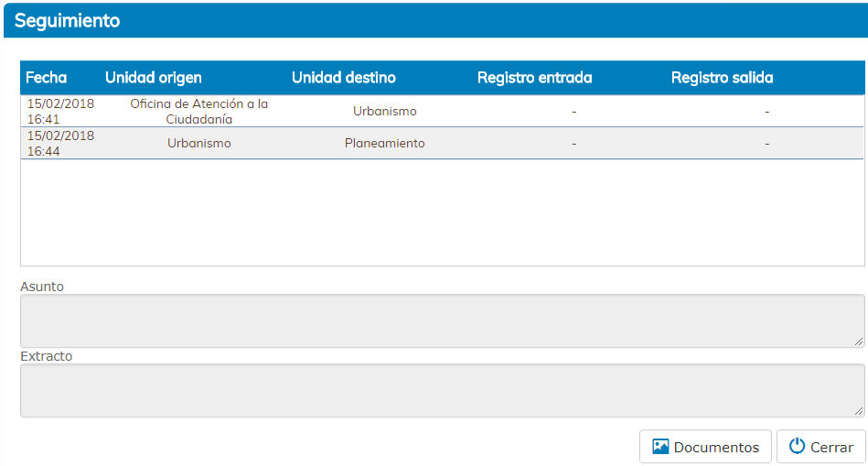Select the 15/02/2018 16:44 date cell

click(x=60, y=144)
